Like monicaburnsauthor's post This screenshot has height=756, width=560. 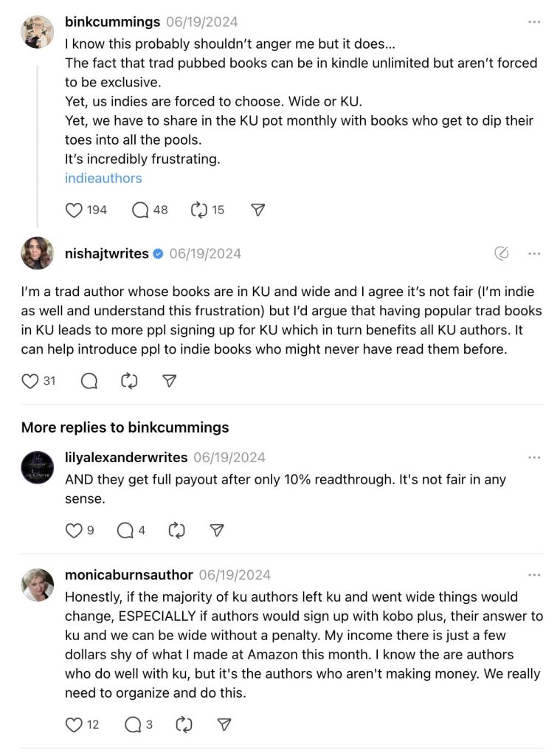(x=75, y=724)
